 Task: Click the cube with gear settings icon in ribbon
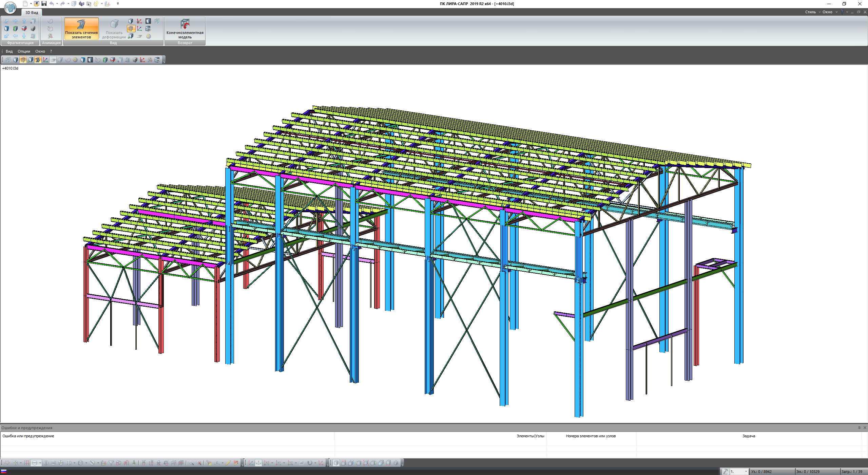point(148,29)
